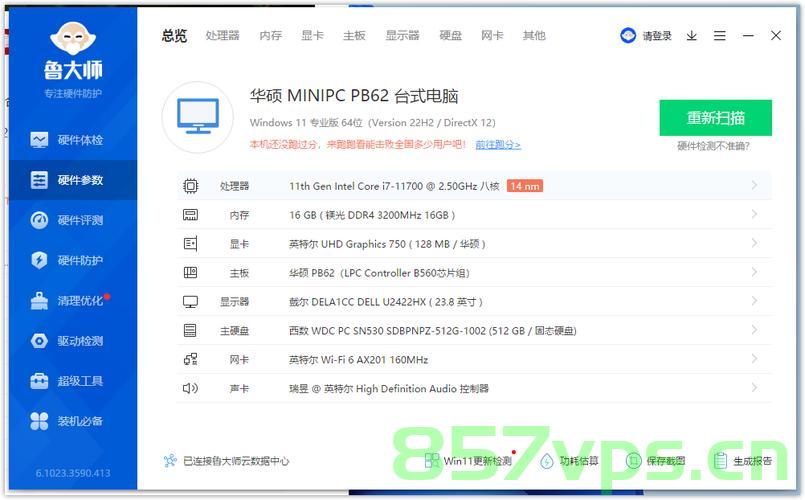Viewport: 805px width, 500px height.
Task: Click the 主板 motherboard icon
Action: (x=190, y=273)
